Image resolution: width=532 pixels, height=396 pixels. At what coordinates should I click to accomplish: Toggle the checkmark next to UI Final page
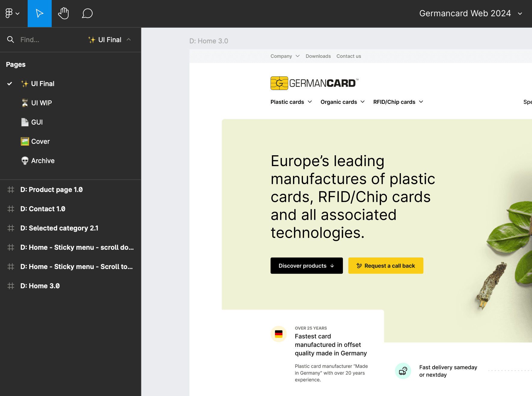(10, 84)
